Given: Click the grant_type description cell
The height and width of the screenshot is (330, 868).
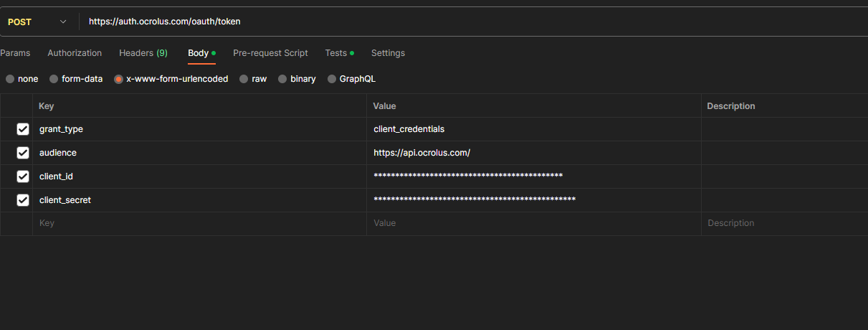Looking at the screenshot, I should (x=784, y=129).
